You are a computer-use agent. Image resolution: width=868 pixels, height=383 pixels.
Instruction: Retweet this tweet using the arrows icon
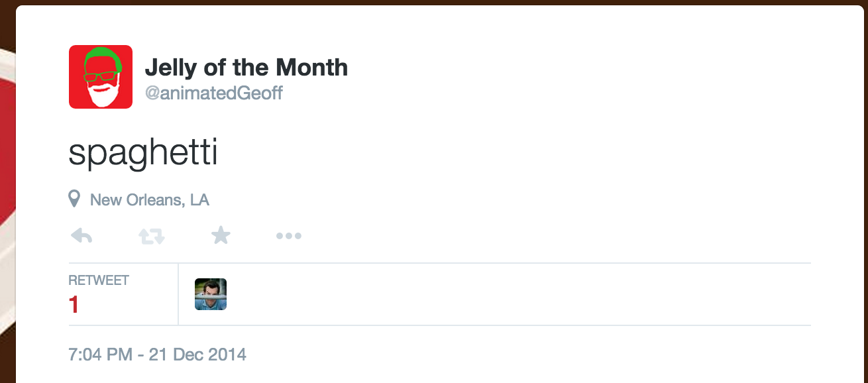[x=152, y=236]
